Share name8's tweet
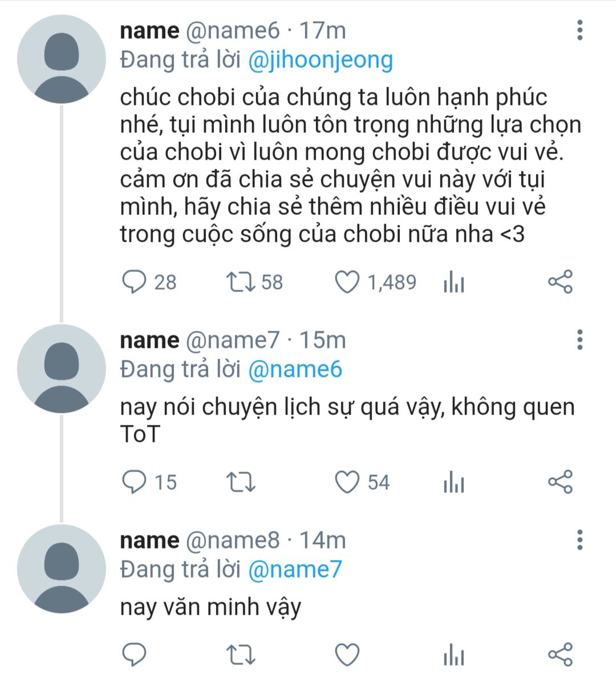 pos(560,655)
